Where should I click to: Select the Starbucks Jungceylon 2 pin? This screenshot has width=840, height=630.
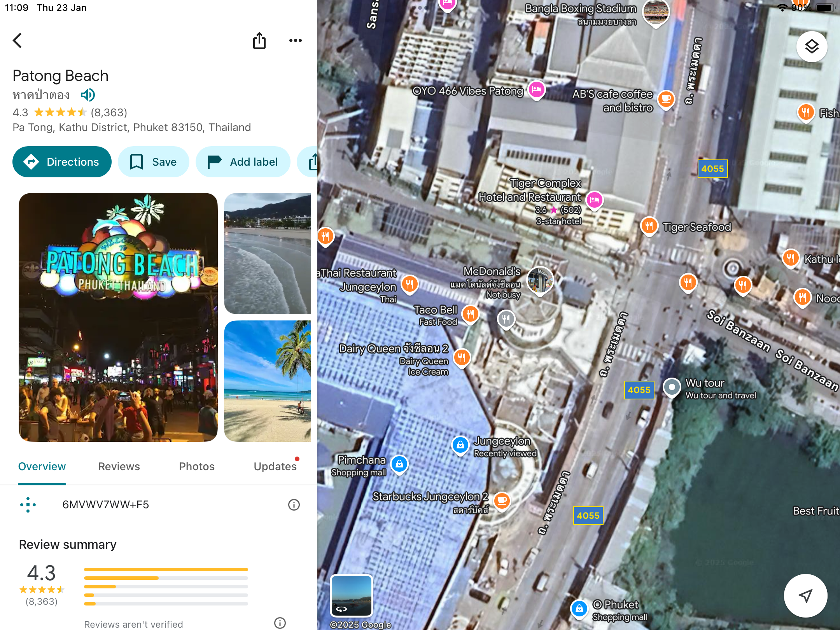coord(502,501)
